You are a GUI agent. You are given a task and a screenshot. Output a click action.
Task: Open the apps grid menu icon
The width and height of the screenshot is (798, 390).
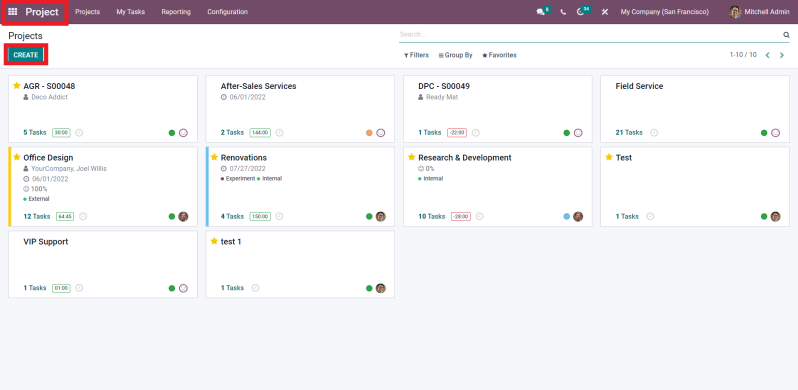click(13, 12)
